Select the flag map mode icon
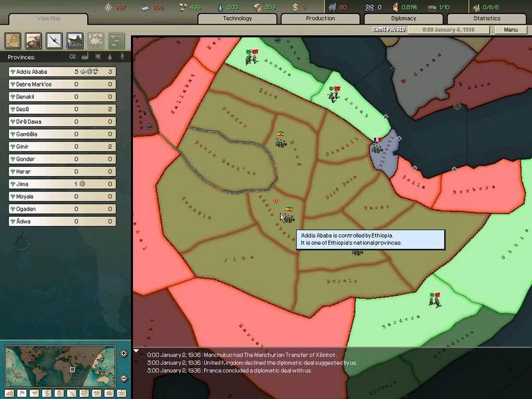The image size is (532, 399). coord(22,393)
